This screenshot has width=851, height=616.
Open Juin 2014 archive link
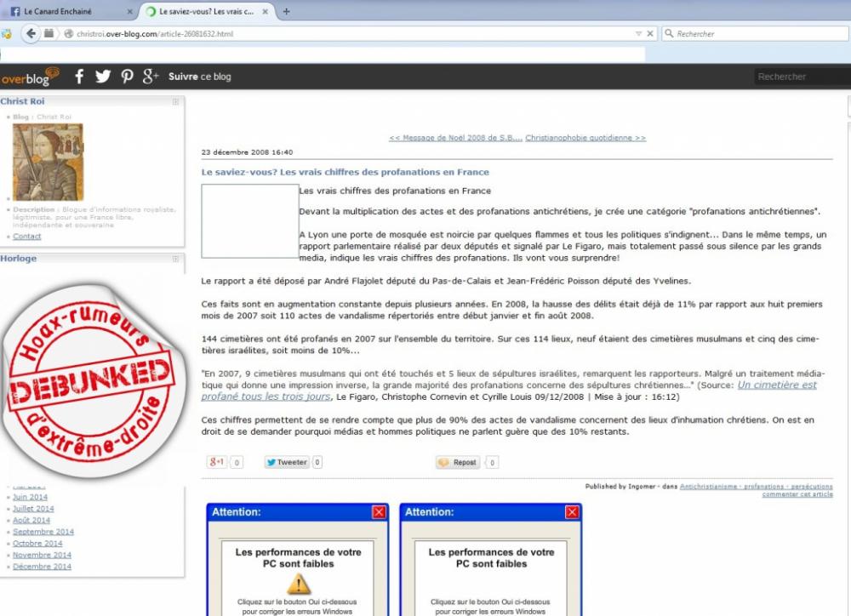pos(30,497)
